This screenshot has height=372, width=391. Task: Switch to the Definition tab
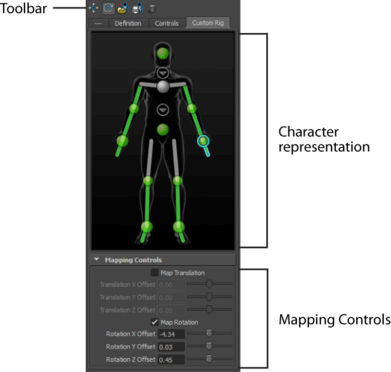click(x=128, y=23)
